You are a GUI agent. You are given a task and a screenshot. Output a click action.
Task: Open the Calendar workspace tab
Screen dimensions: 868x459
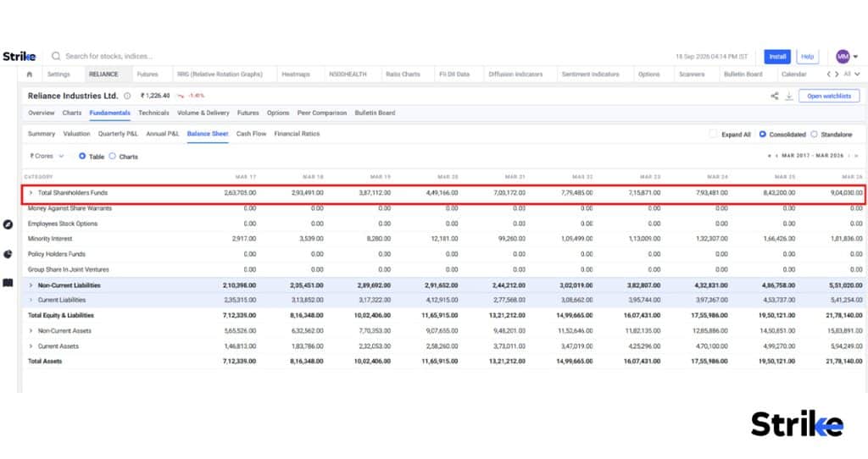point(793,75)
